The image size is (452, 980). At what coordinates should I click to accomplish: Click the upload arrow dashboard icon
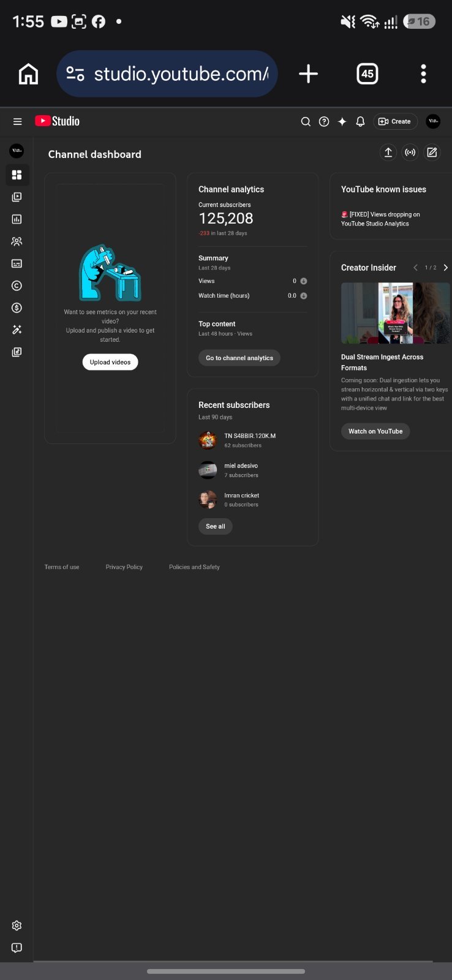coord(388,153)
